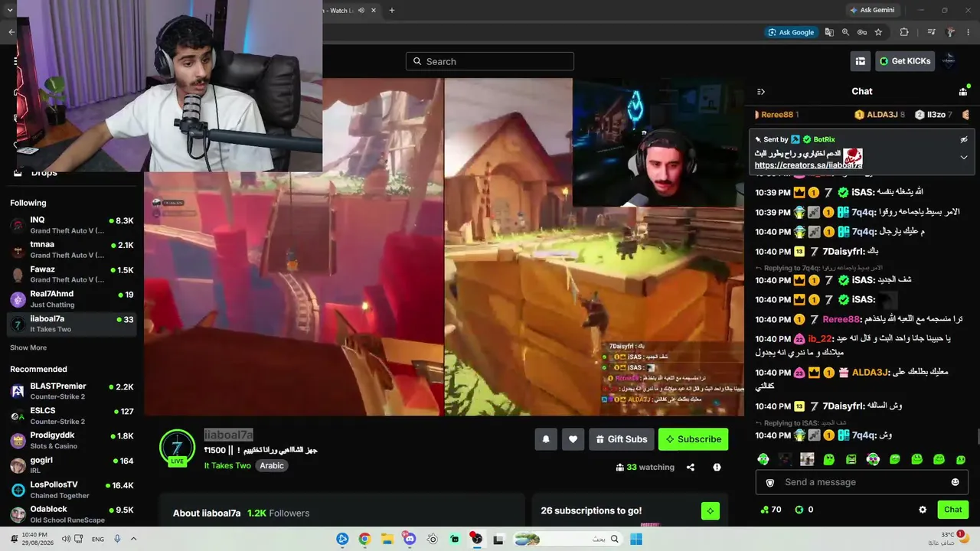980x551 pixels.
Task: Click Show More under Following
Action: 28,347
